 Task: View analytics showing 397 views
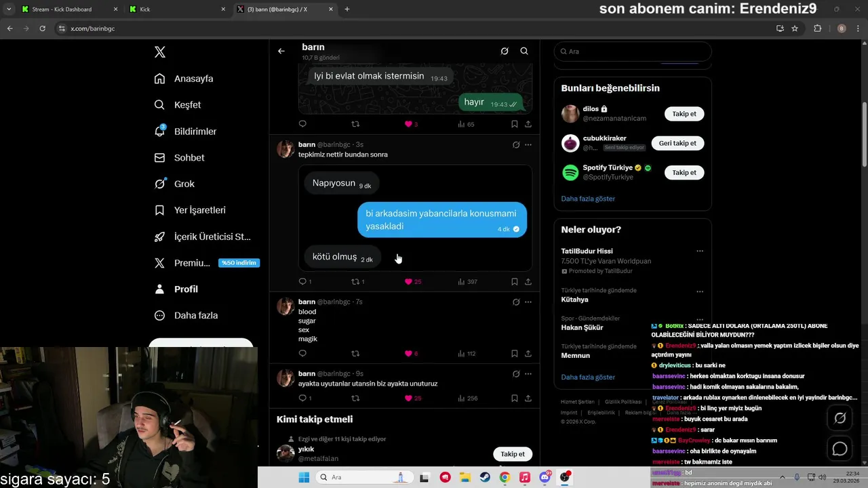click(467, 281)
